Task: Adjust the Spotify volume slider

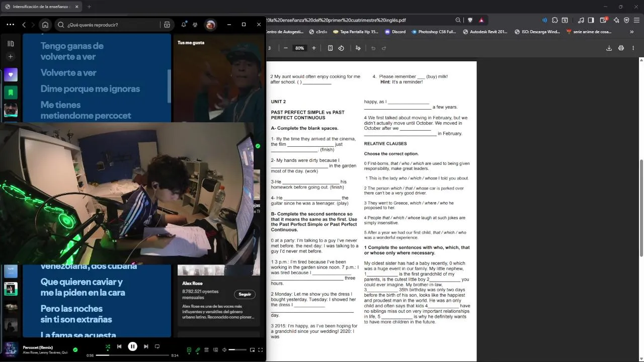Action: [237, 350]
